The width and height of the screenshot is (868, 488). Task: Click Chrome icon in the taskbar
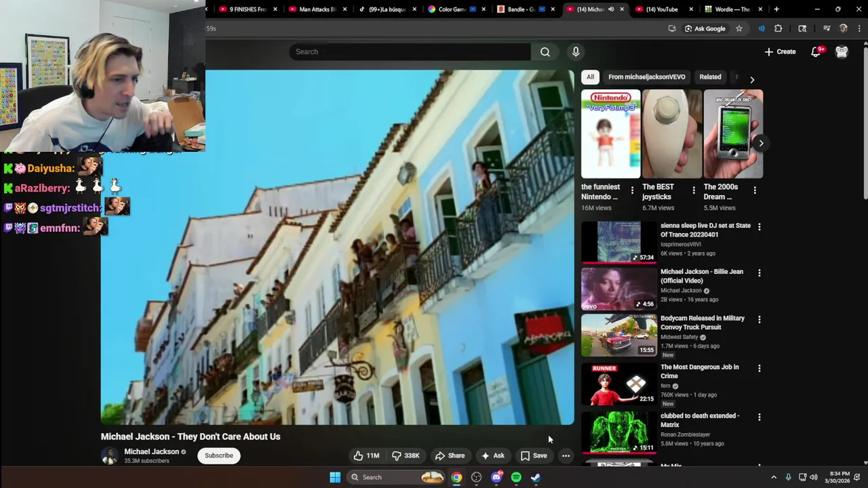pos(456,477)
